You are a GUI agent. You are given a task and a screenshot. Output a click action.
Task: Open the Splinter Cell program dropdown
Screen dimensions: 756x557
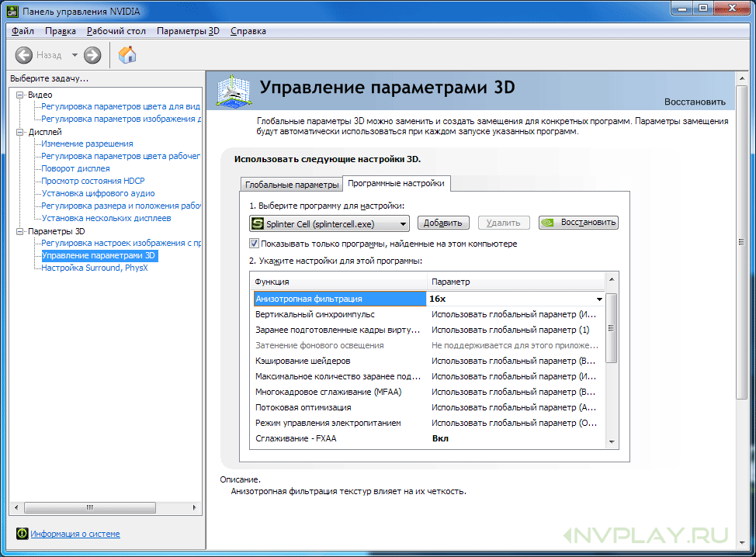pyautogui.click(x=329, y=223)
